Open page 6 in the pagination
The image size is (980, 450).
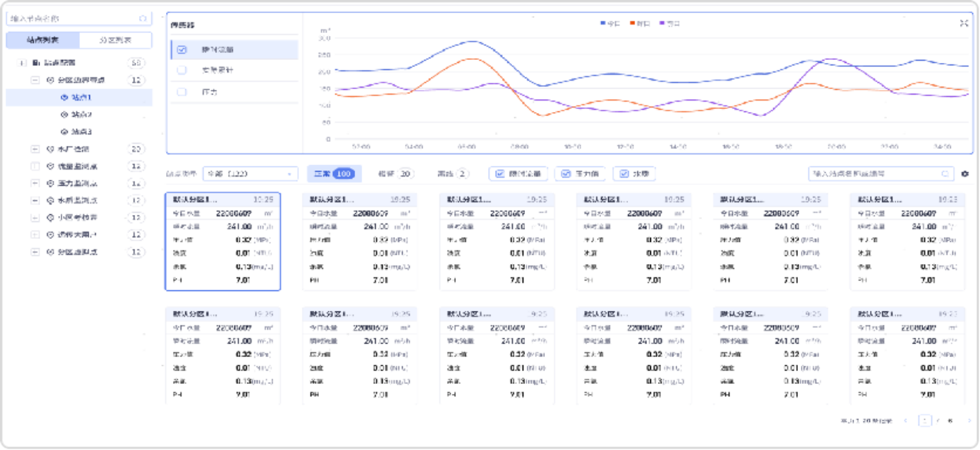951,421
